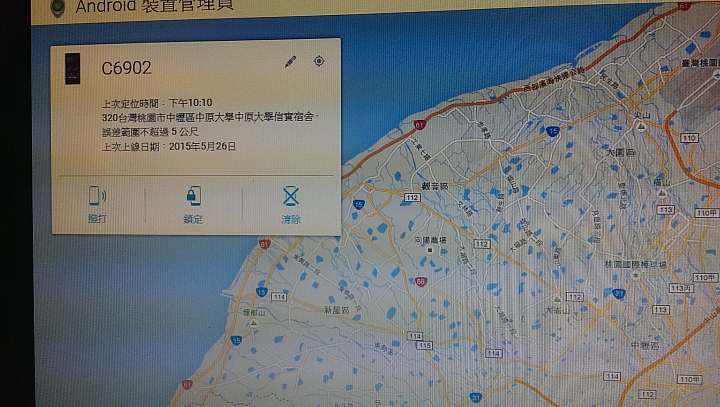The width and height of the screenshot is (720, 407).
Task: Click the 觀音區 label on the map
Action: click(434, 186)
